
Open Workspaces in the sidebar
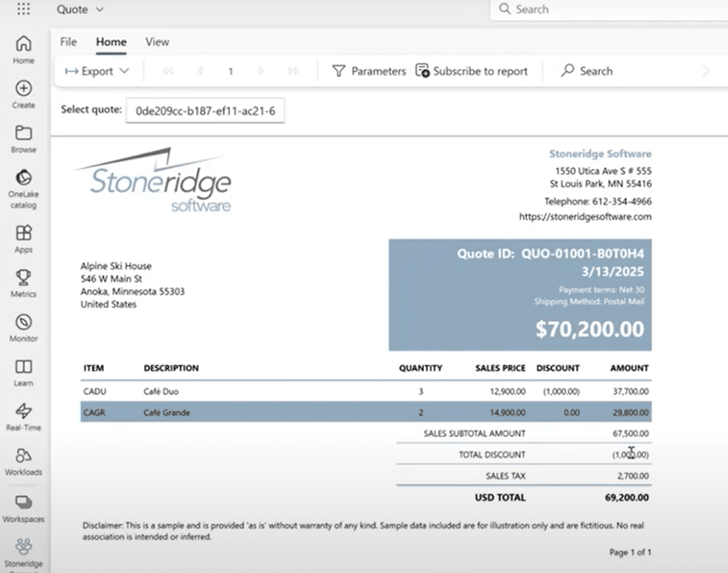(x=24, y=507)
